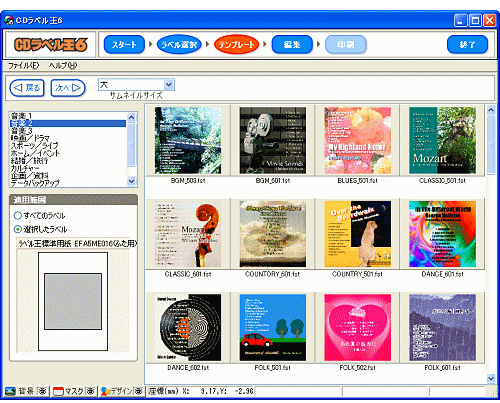
Task: Click the CDラベル王6 logo
Action: (x=50, y=45)
